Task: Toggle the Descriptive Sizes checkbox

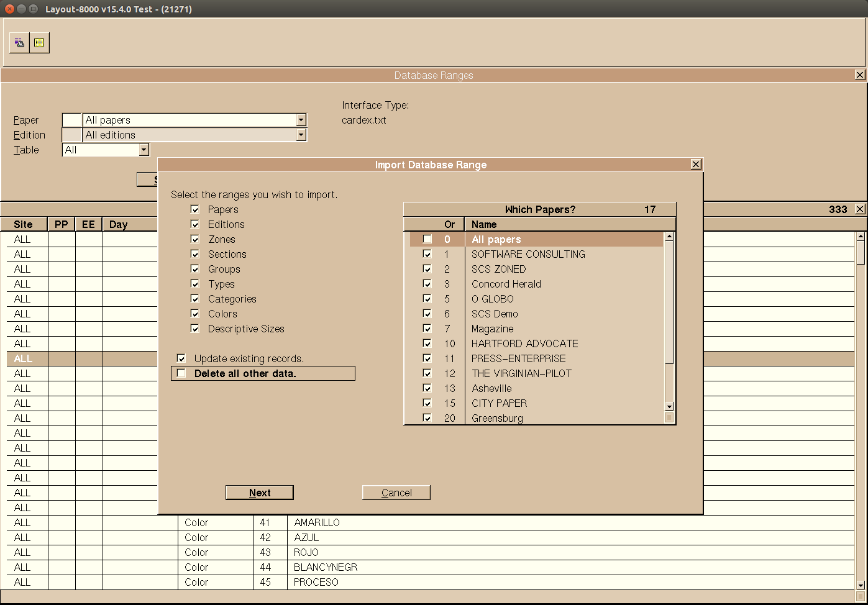Action: 195,329
